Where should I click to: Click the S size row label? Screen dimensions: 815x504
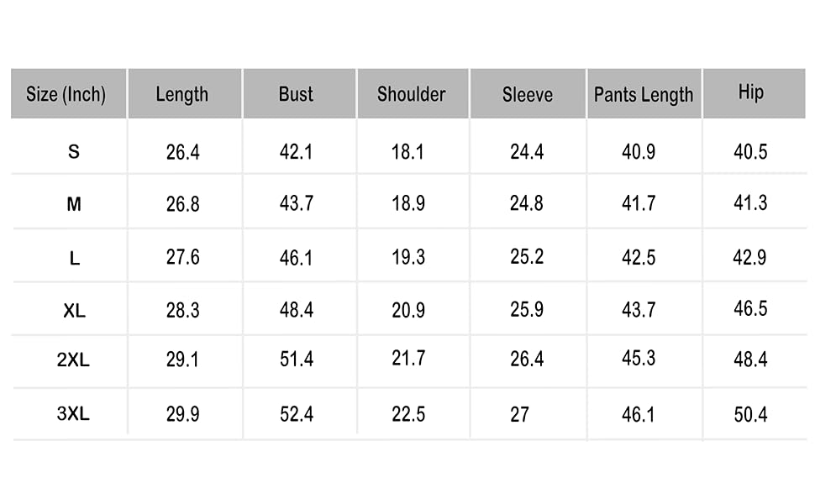click(74, 152)
